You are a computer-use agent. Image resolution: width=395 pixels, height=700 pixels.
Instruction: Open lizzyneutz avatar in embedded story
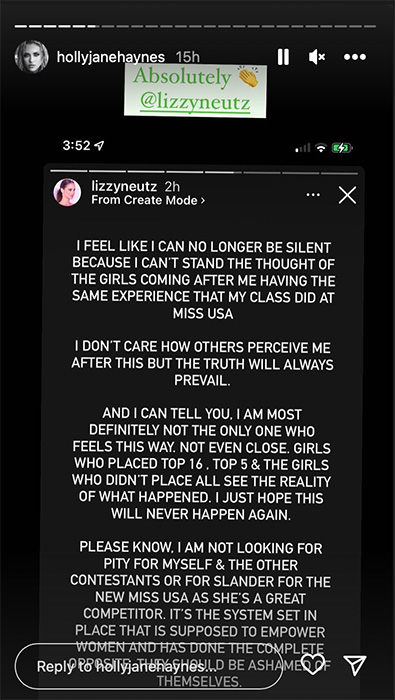(x=67, y=192)
